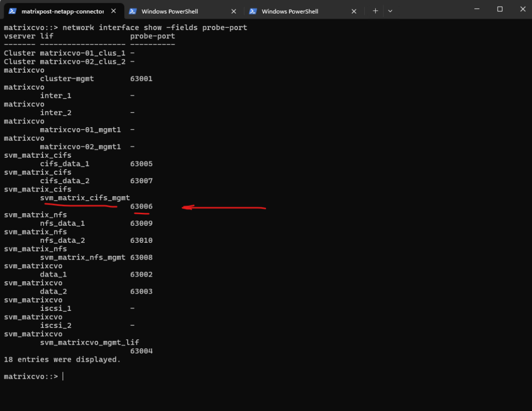The width and height of the screenshot is (532, 411).
Task: Click the PowerShell icon on the matrixpost-netapp-connector tab
Action: point(12,11)
